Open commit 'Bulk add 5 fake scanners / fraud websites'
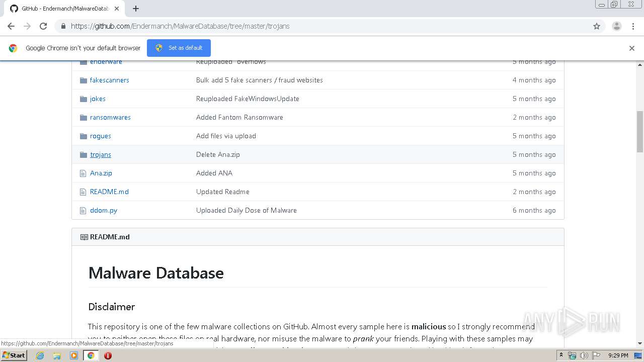The image size is (644, 362). pos(260,80)
